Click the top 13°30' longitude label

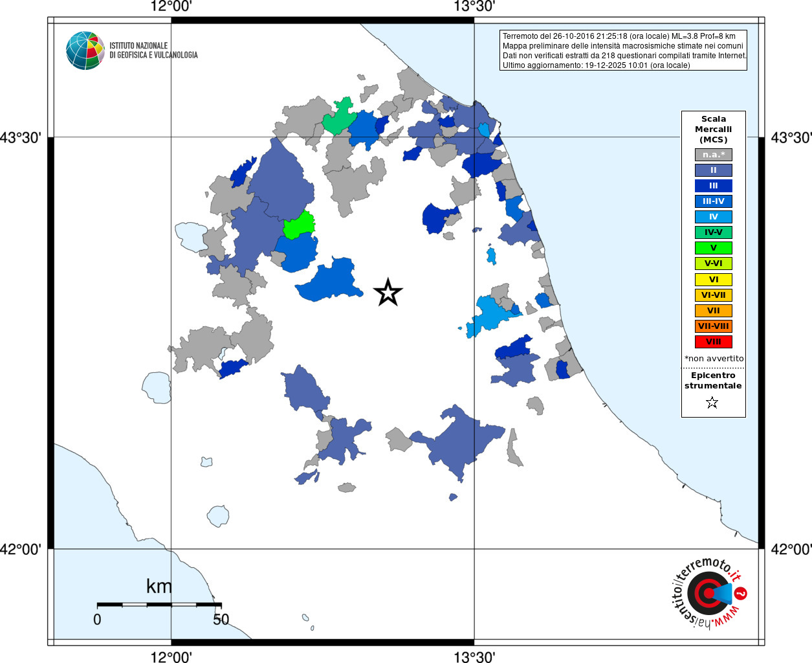474,6
